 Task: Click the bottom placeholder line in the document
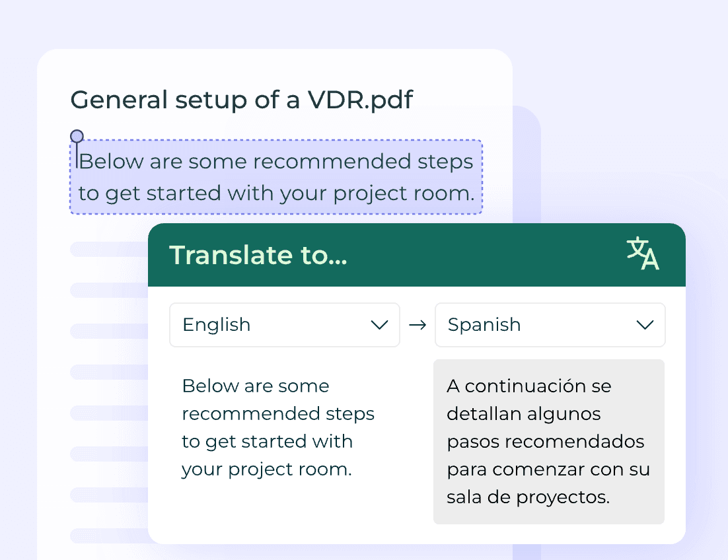109,535
